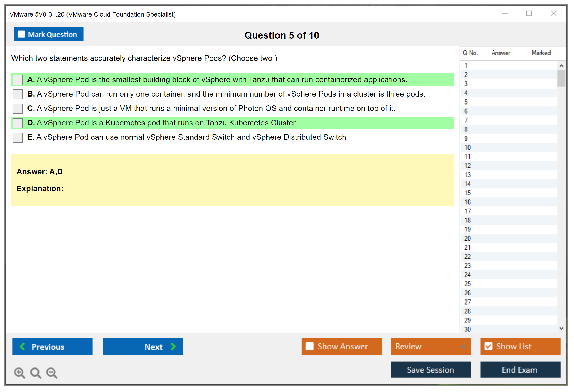The width and height of the screenshot is (574, 392).
Task: Select checkbox for option E
Action: 18,137
